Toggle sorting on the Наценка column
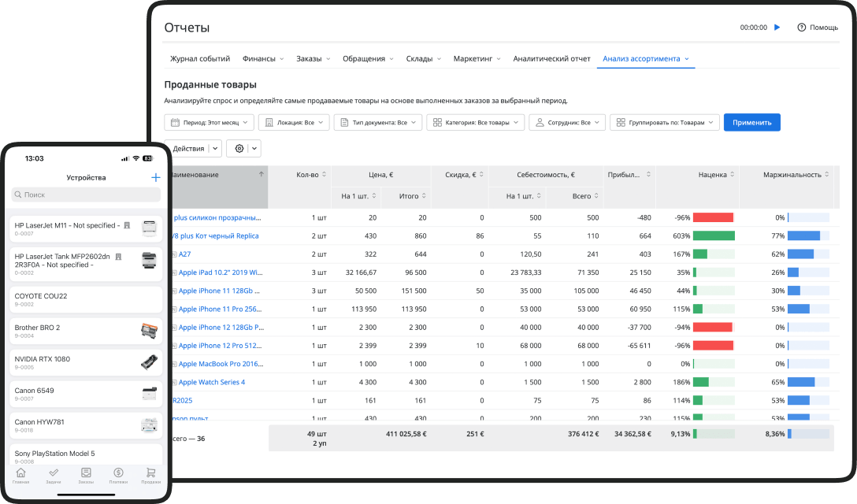857x504 pixels. point(713,174)
